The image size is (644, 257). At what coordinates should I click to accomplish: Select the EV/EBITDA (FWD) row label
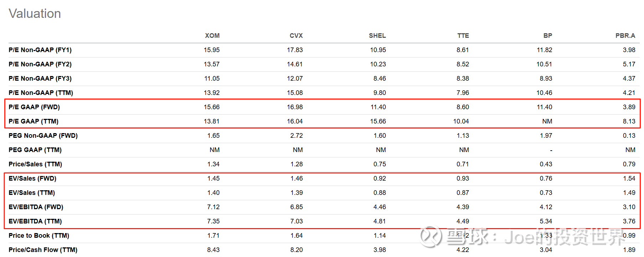click(36, 207)
